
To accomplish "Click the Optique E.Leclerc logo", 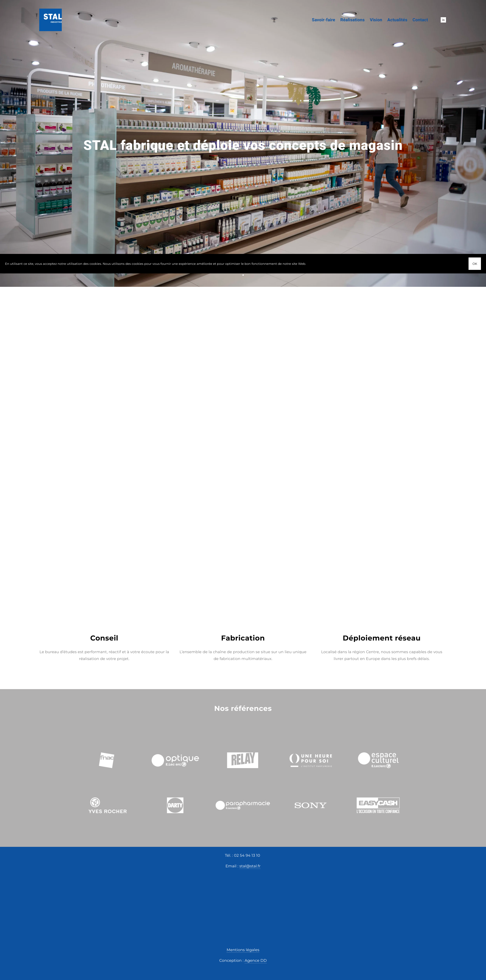I will tap(175, 760).
